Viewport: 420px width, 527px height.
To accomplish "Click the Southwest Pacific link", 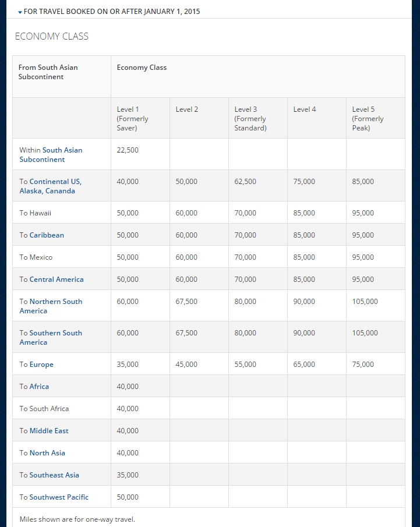I will (58, 497).
